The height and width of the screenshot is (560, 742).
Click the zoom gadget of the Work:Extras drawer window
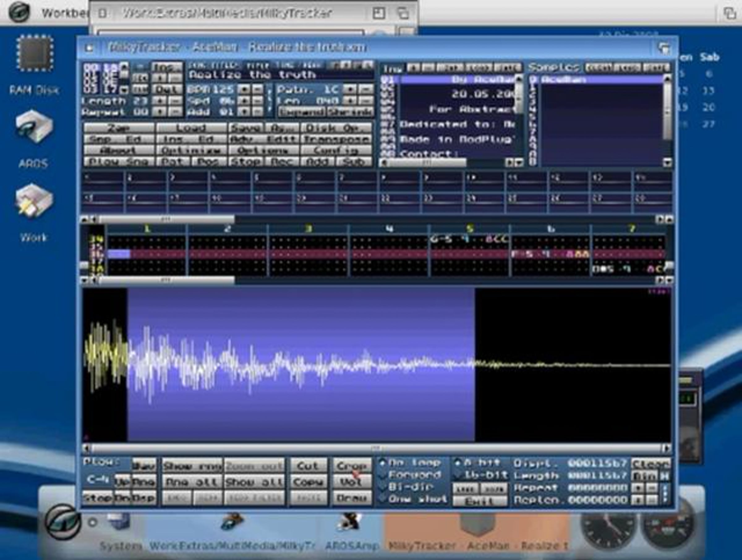point(379,13)
